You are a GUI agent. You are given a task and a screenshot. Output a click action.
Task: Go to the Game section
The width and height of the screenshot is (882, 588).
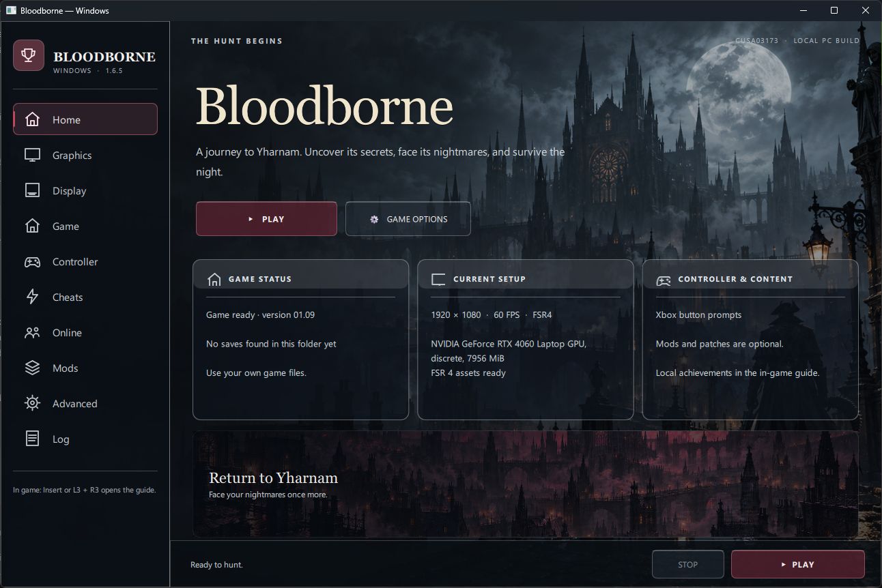(85, 226)
